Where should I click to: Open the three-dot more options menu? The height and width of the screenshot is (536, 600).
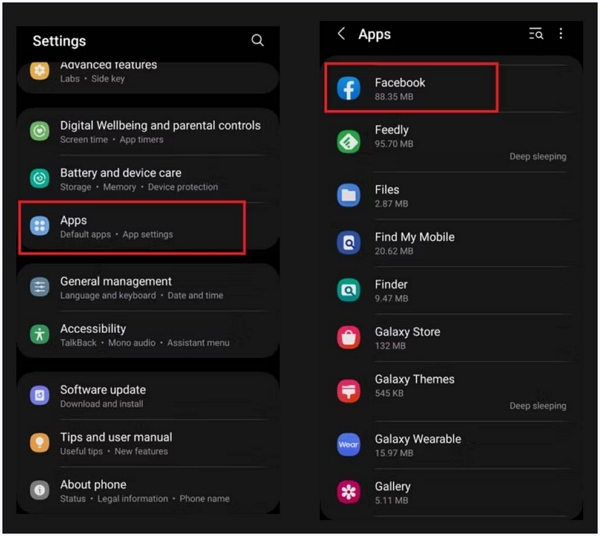(561, 34)
